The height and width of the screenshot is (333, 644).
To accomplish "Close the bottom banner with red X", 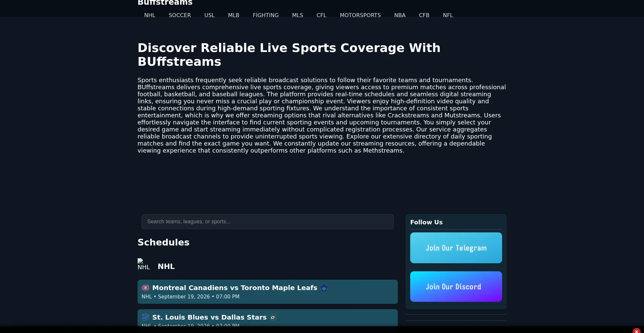I will click(x=637, y=331).
